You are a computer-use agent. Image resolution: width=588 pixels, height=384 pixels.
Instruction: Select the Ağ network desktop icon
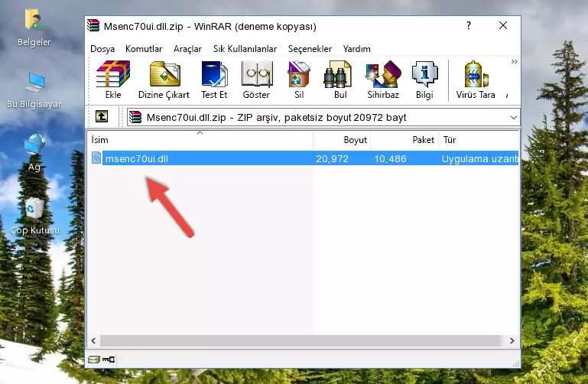click(34, 153)
